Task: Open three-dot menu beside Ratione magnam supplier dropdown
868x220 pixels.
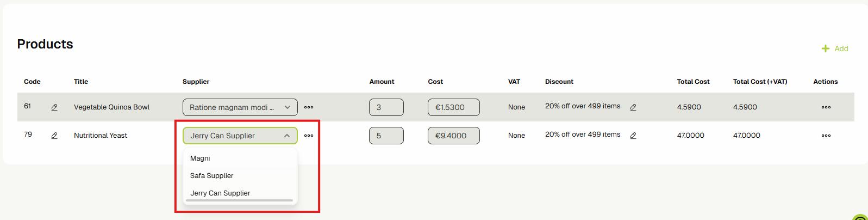Action: click(309, 107)
